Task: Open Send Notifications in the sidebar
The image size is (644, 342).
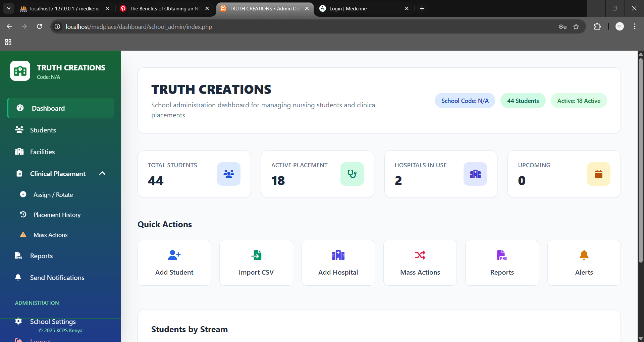Action: coord(57,278)
